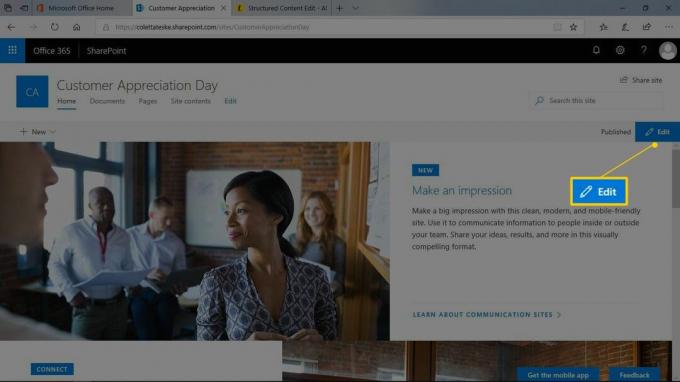680x382 pixels.
Task: Click the NEW badge label
Action: click(x=425, y=170)
